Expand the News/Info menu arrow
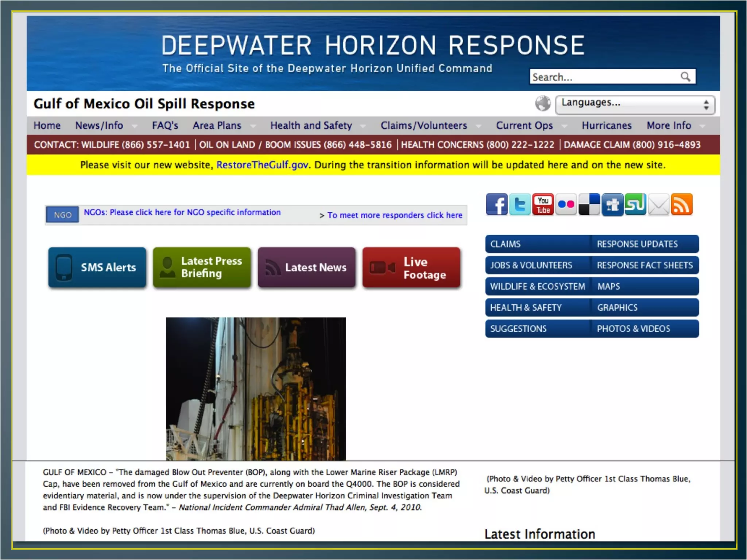This screenshot has width=747, height=560. 135,126
